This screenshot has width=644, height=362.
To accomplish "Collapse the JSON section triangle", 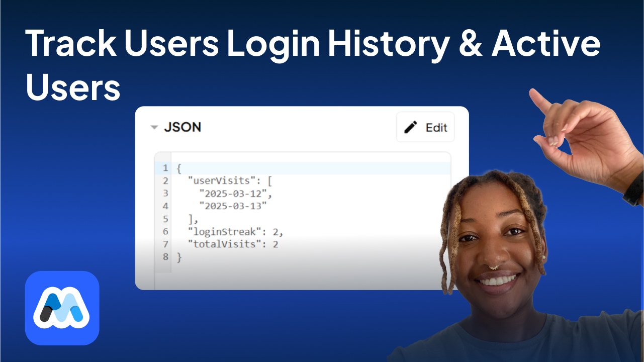I will pos(154,128).
